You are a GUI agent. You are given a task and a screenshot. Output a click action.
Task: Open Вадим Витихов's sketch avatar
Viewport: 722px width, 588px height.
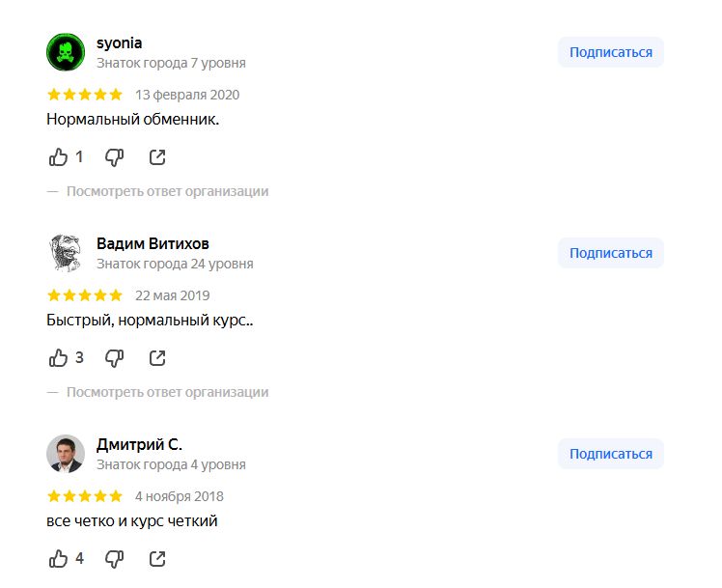[66, 253]
